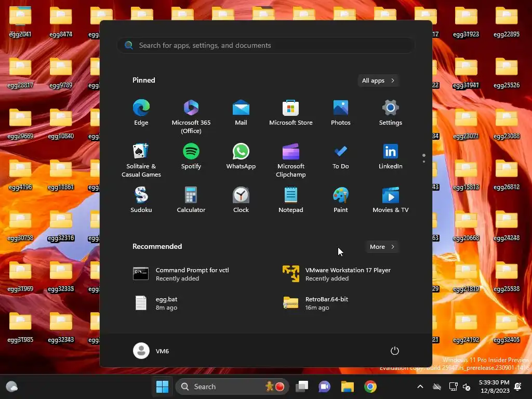
Task: Click the Windows Start button on taskbar
Action: (162, 387)
